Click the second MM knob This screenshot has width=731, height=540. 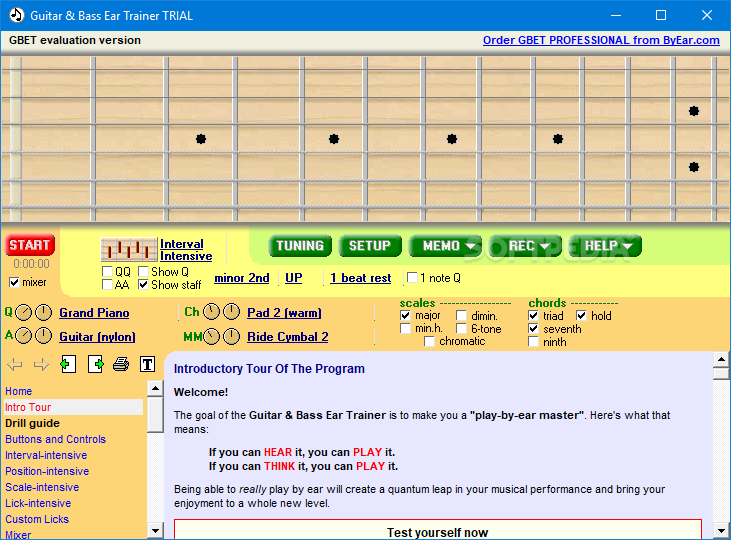click(x=231, y=336)
